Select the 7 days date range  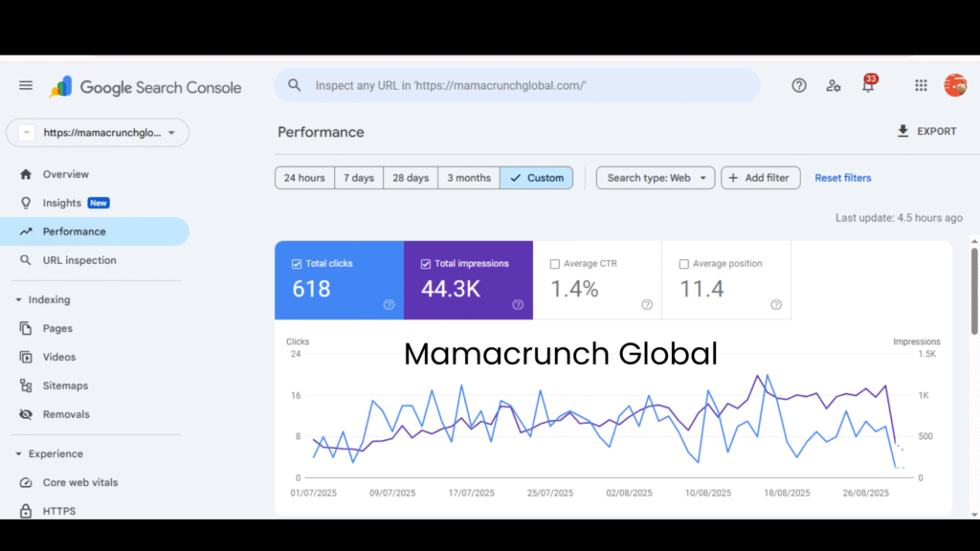359,178
